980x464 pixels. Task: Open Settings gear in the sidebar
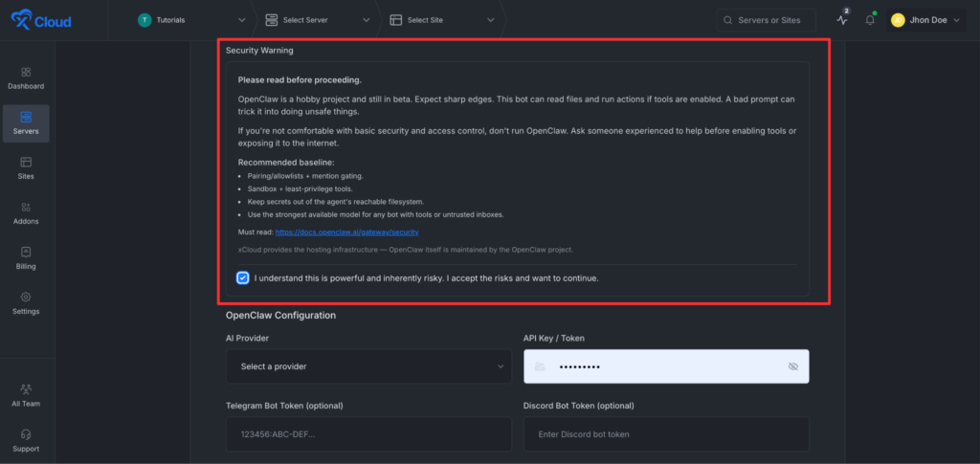pos(26,298)
